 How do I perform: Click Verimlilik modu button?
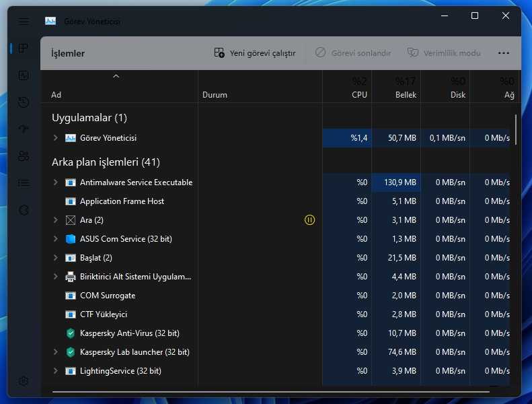444,53
